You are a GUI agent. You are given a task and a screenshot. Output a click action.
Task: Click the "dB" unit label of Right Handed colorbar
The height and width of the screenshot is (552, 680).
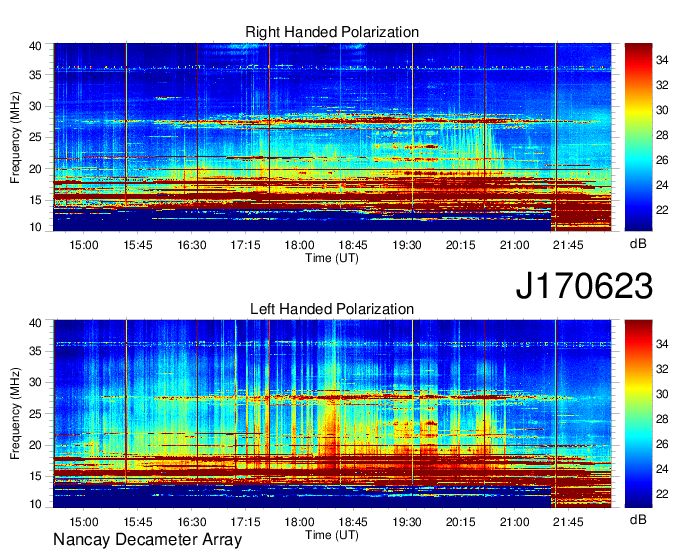point(638,244)
